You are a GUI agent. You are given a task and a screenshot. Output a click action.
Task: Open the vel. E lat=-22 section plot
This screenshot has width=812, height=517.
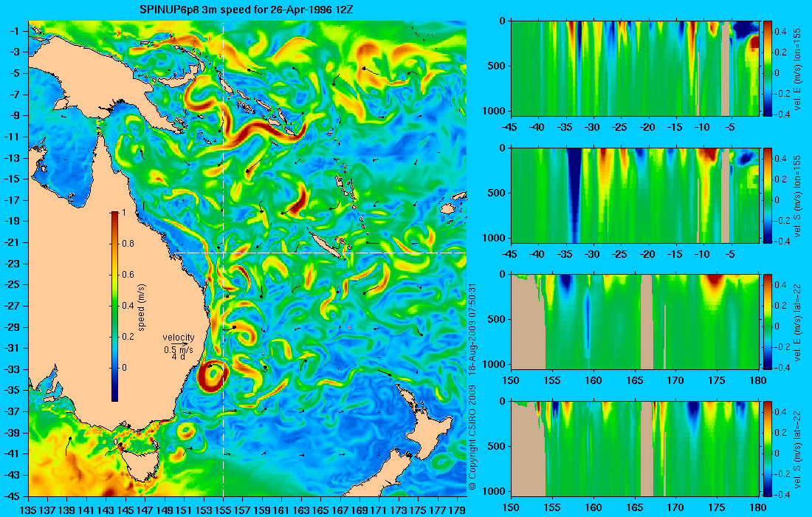pos(635,322)
